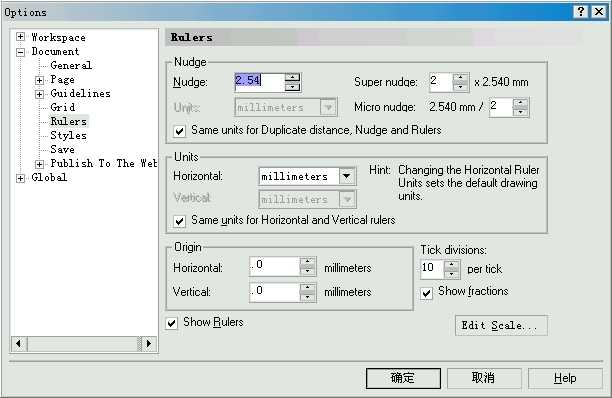Select Styles in the options tree
612x398 pixels.
[68, 135]
